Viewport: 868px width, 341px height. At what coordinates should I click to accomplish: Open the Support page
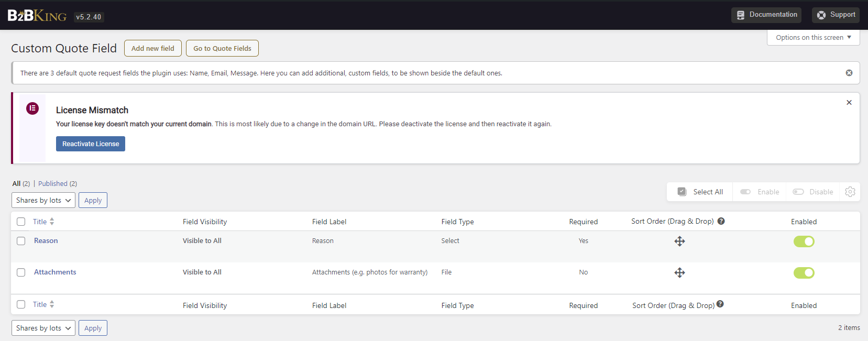click(836, 15)
